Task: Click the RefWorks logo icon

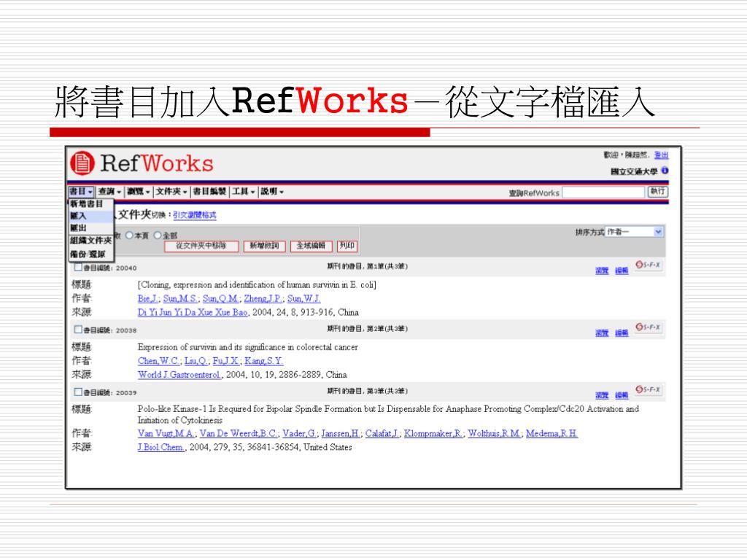Action: tap(82, 163)
